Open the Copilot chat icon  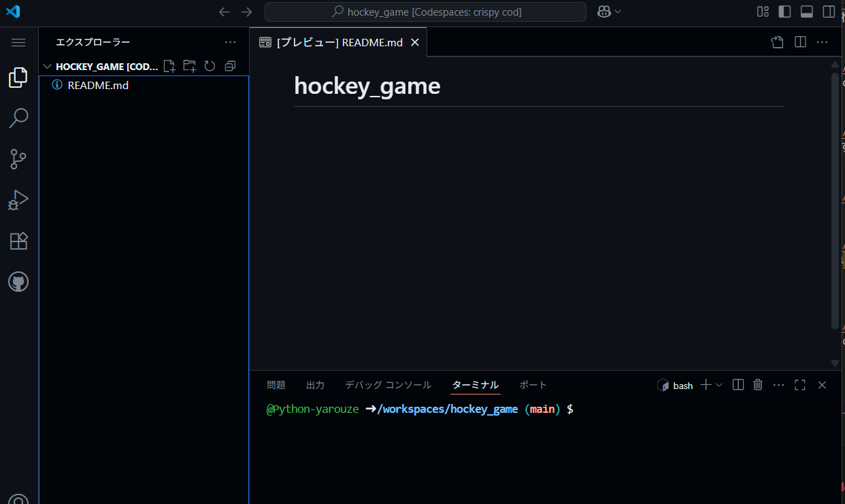coord(603,12)
